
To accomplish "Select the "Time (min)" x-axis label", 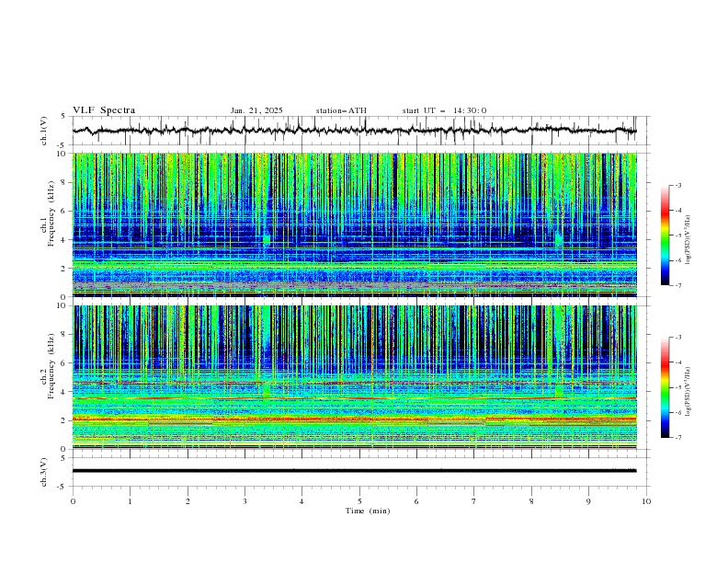I will pos(368,511).
